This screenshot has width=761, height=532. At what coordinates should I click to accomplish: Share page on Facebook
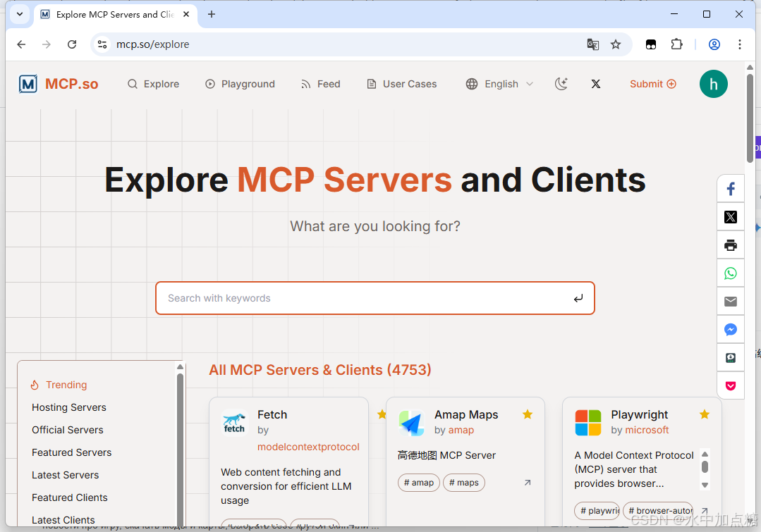pyautogui.click(x=731, y=189)
